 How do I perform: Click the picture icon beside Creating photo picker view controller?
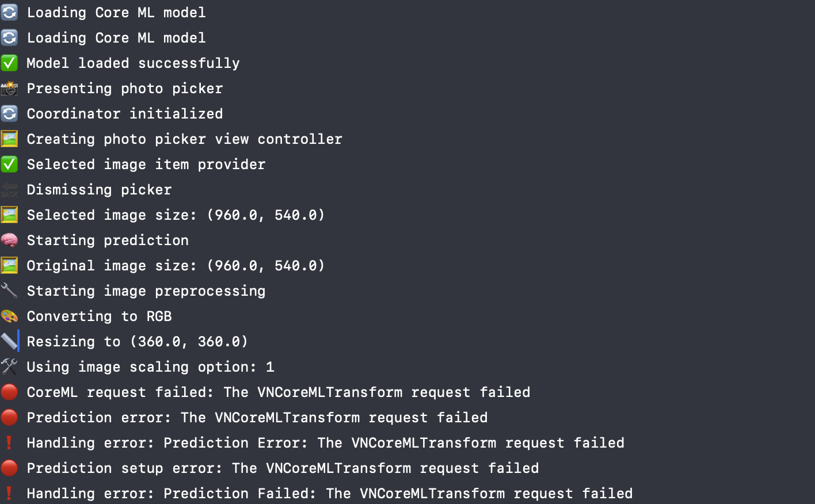(9, 139)
